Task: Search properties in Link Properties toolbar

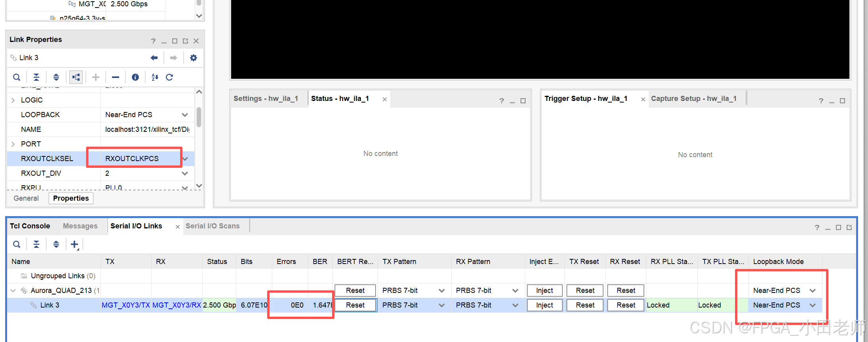Action: click(17, 77)
